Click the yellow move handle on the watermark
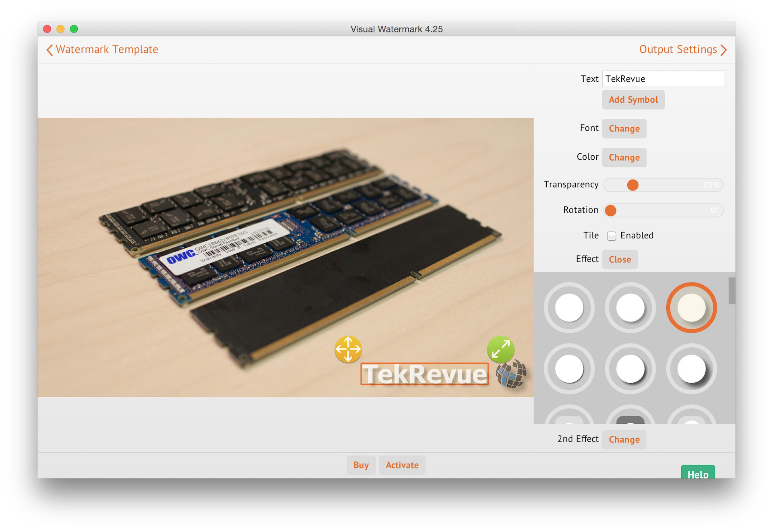 coord(348,349)
